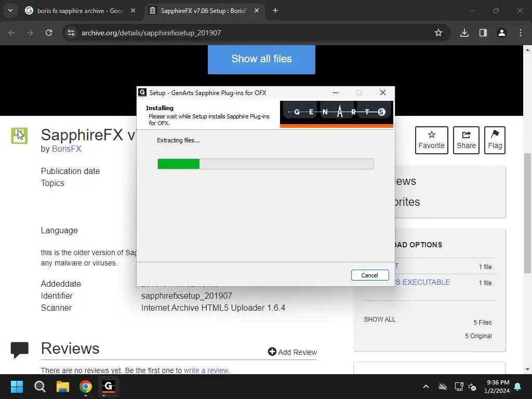Open Chrome from the taskbar
Screen dimensions: 532x399
[x=86, y=387]
